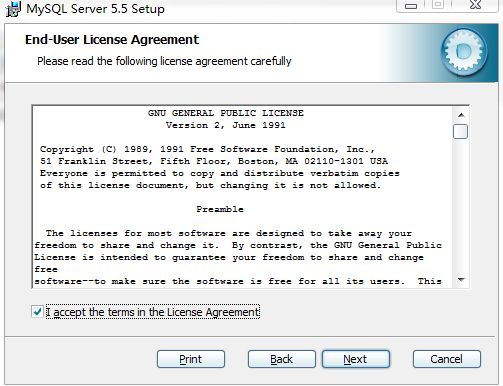This screenshot has height=386, width=503.
Task: Click the 'Version 2, June 1991' line
Action: pos(226,125)
